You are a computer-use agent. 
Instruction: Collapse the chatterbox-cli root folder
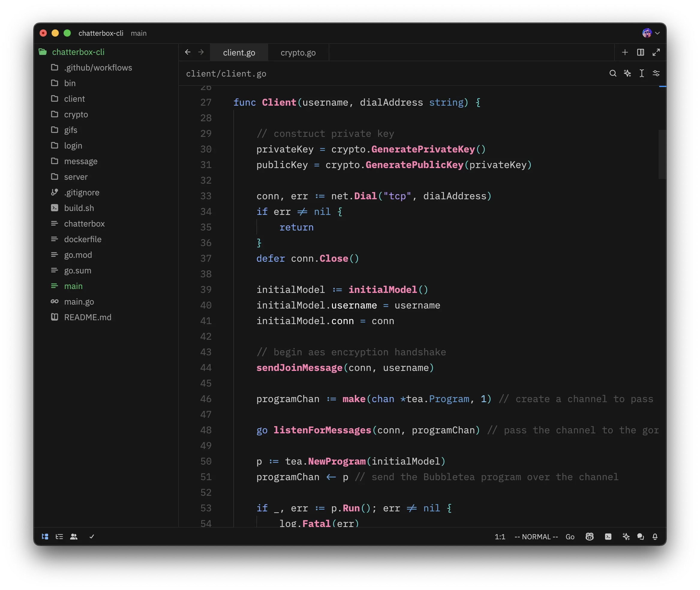[78, 52]
